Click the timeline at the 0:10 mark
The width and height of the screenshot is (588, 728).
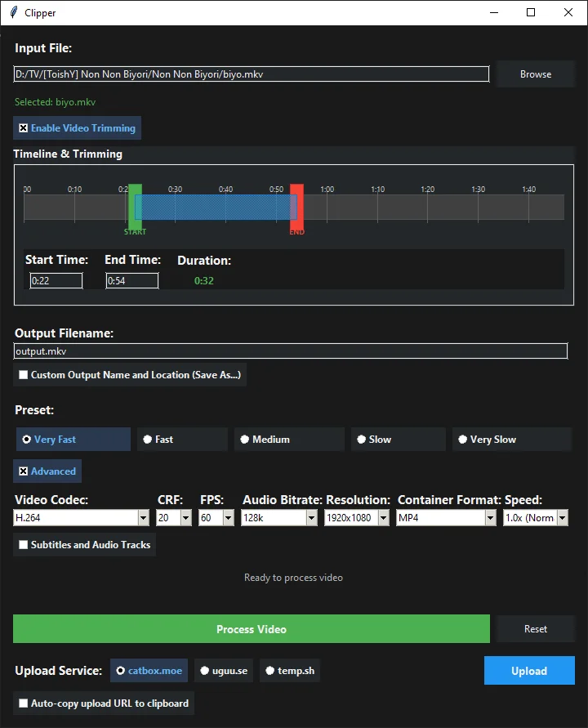coord(74,207)
